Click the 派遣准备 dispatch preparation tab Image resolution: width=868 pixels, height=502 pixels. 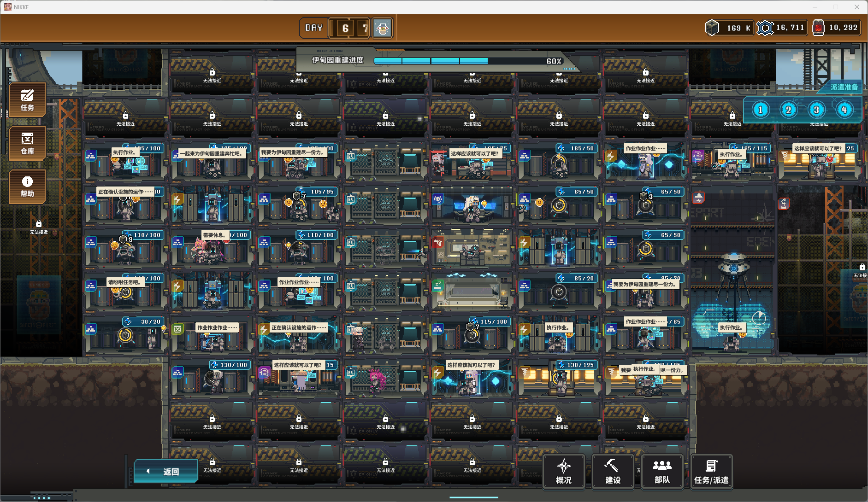[844, 87]
